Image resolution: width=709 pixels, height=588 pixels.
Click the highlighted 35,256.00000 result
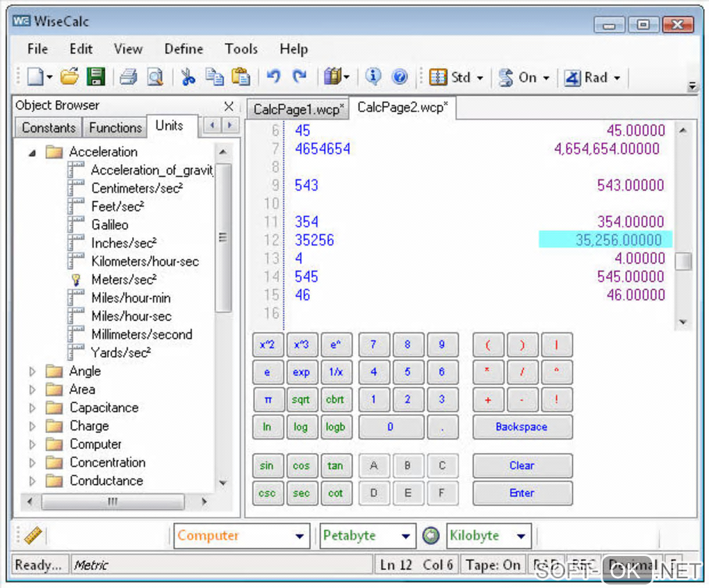coord(605,240)
